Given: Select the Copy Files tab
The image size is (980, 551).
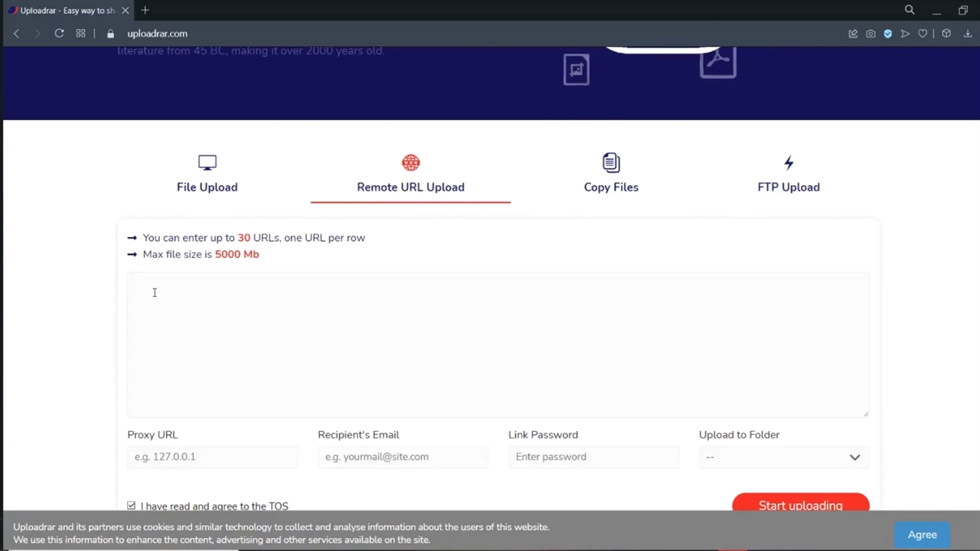Looking at the screenshot, I should coord(610,174).
